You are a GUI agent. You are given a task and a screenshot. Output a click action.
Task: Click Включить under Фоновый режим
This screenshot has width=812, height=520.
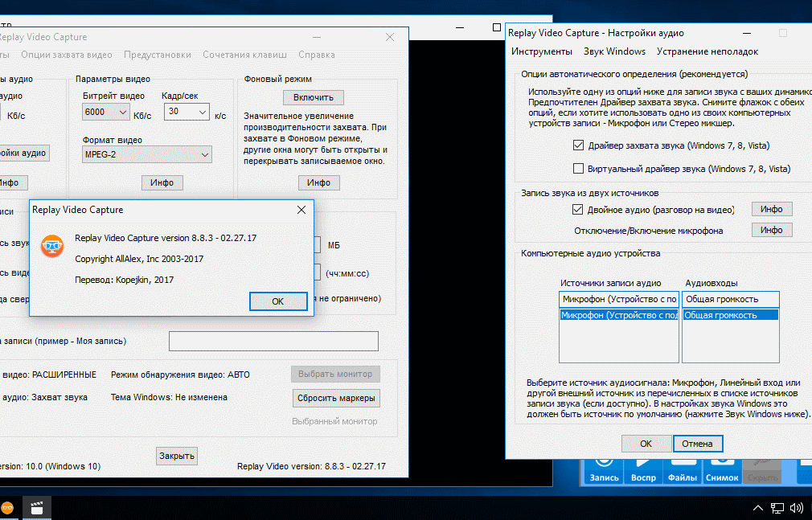click(314, 97)
